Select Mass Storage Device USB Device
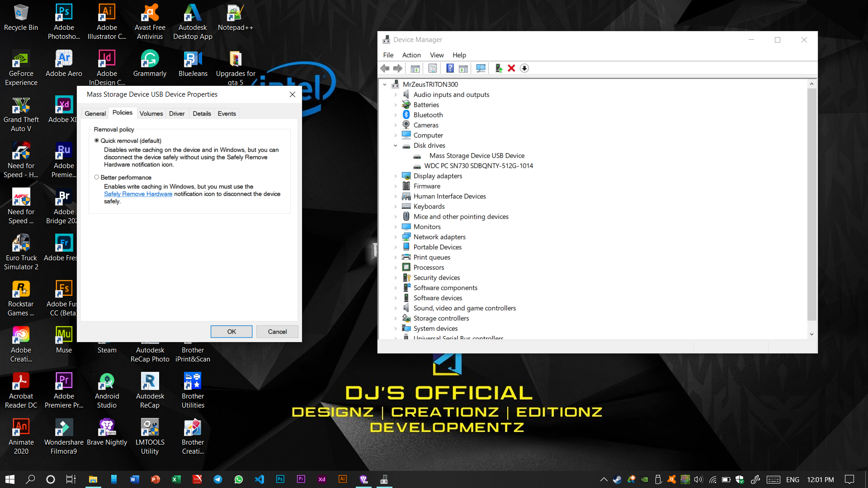Screen dimensions: 868x488 (x=477, y=155)
